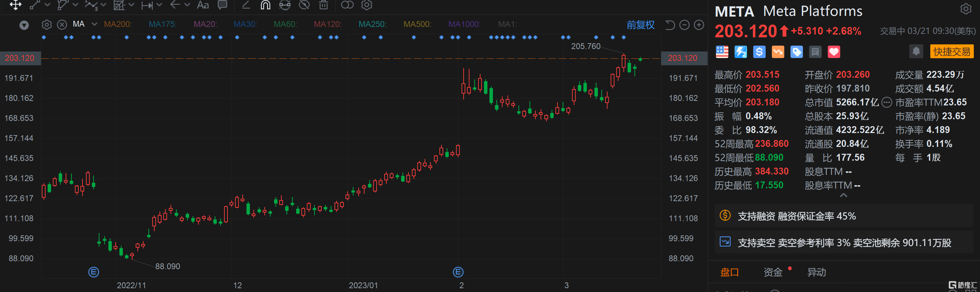Screen dimensions: 980x292
Task: Remove the MA indicator
Action: pos(62,25)
